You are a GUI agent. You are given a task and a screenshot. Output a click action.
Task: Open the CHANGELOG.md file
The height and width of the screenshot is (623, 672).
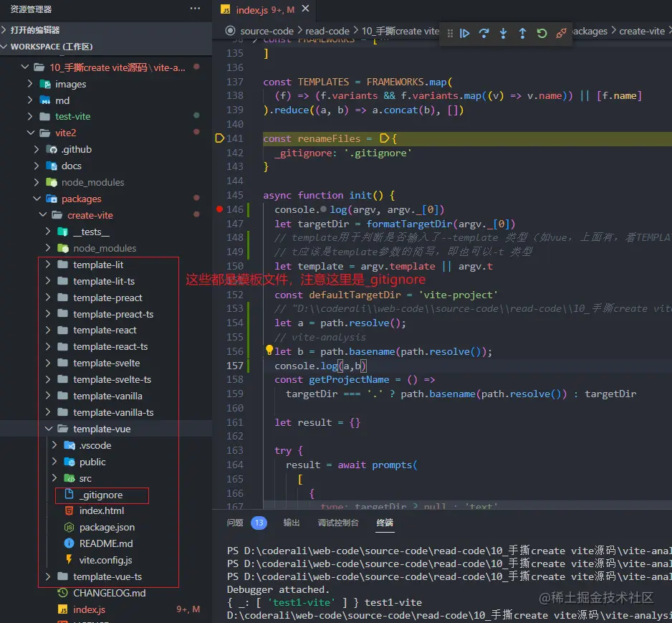(110, 593)
